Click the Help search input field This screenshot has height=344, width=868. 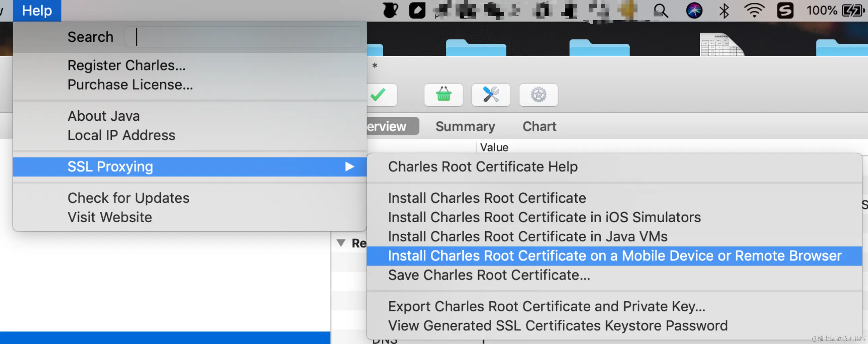tap(243, 37)
